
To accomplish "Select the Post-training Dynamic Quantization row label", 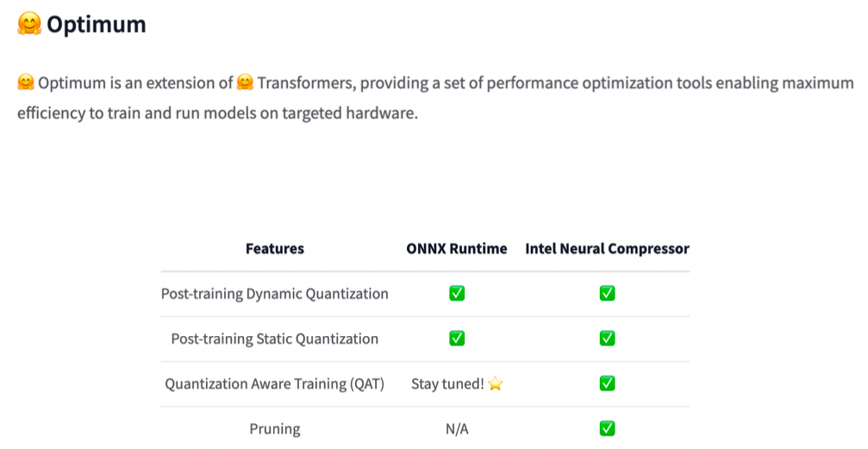I will pyautogui.click(x=274, y=294).
